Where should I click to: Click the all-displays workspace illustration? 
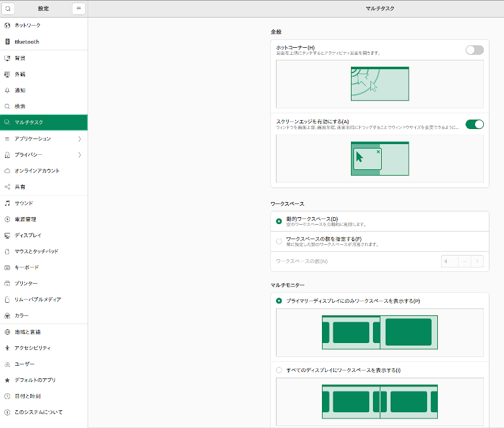[x=380, y=402]
